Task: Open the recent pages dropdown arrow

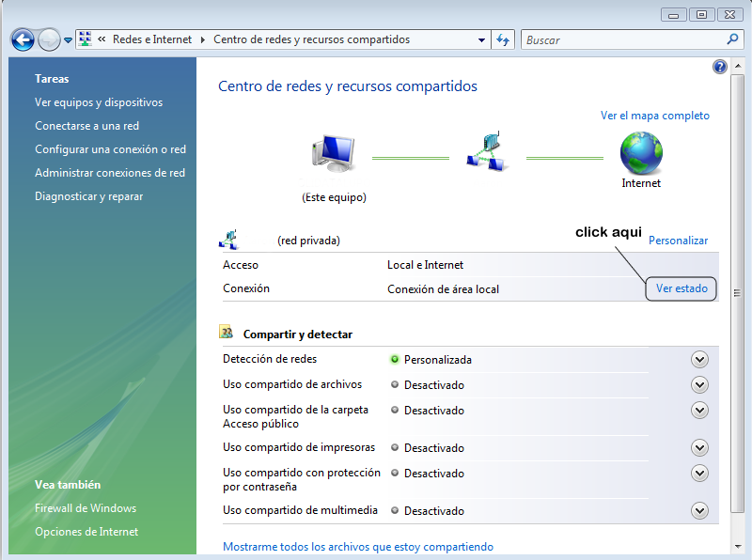Action: 68,40
